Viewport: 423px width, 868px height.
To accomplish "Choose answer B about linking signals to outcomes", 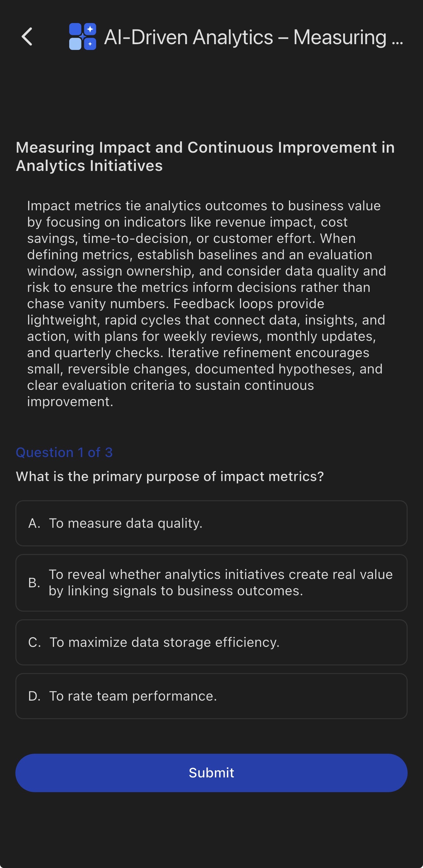I will pyautogui.click(x=211, y=583).
